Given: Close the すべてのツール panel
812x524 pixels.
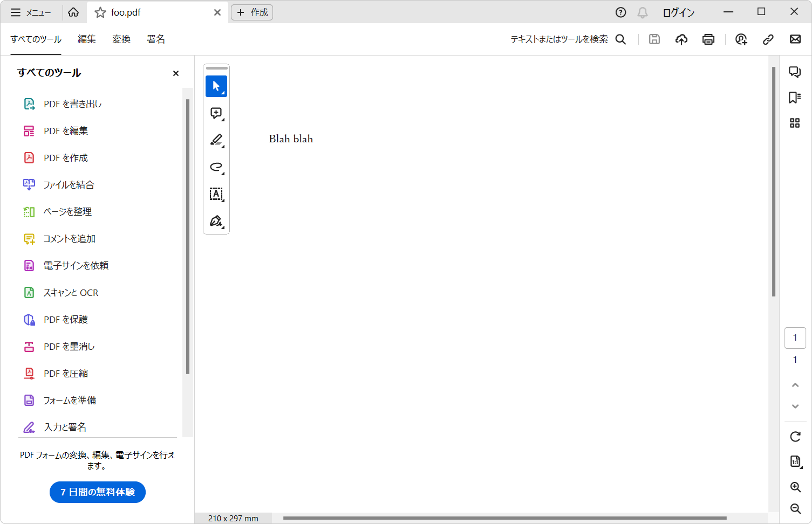Looking at the screenshot, I should pyautogui.click(x=176, y=73).
